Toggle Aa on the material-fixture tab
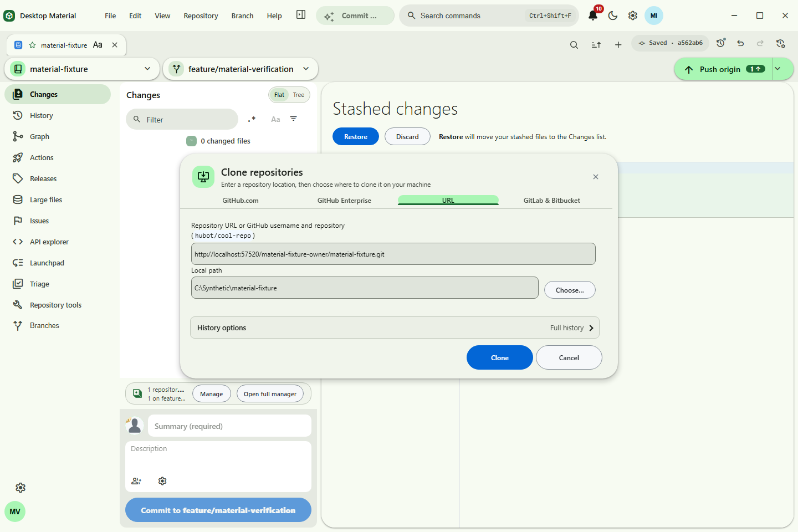The height and width of the screenshot is (532, 798). (98, 45)
